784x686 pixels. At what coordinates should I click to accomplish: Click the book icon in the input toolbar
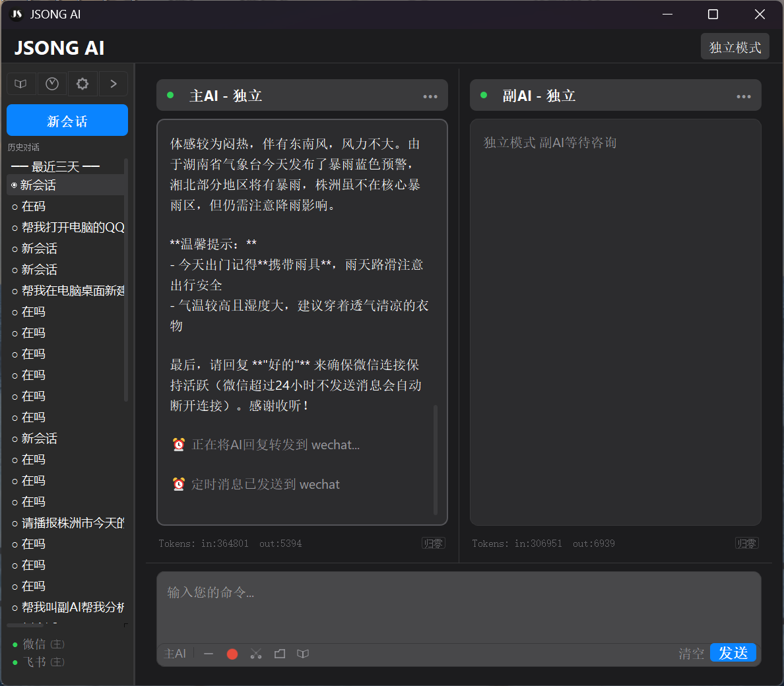(303, 654)
